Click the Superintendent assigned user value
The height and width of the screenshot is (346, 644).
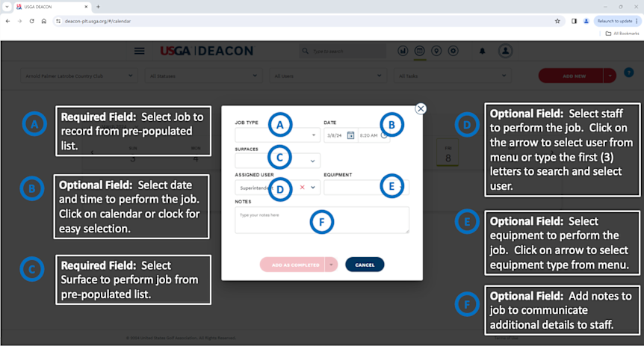tap(257, 188)
